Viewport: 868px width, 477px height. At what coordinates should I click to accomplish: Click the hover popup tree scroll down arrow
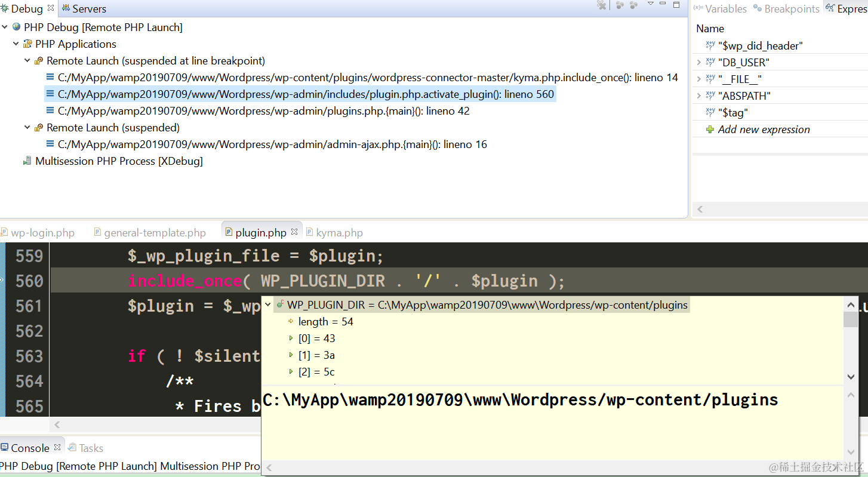(851, 377)
